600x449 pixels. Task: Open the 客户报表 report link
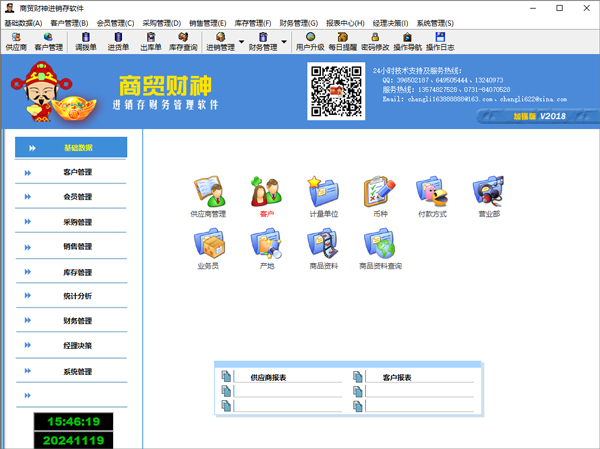tap(397, 377)
